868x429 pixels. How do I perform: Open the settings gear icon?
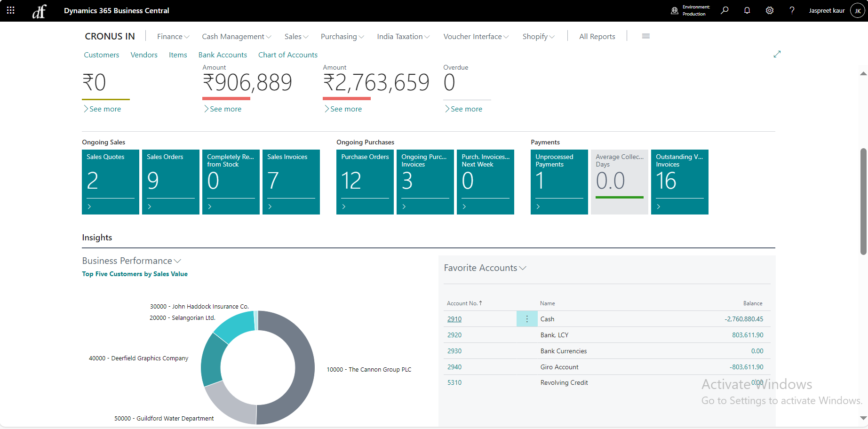click(x=770, y=10)
